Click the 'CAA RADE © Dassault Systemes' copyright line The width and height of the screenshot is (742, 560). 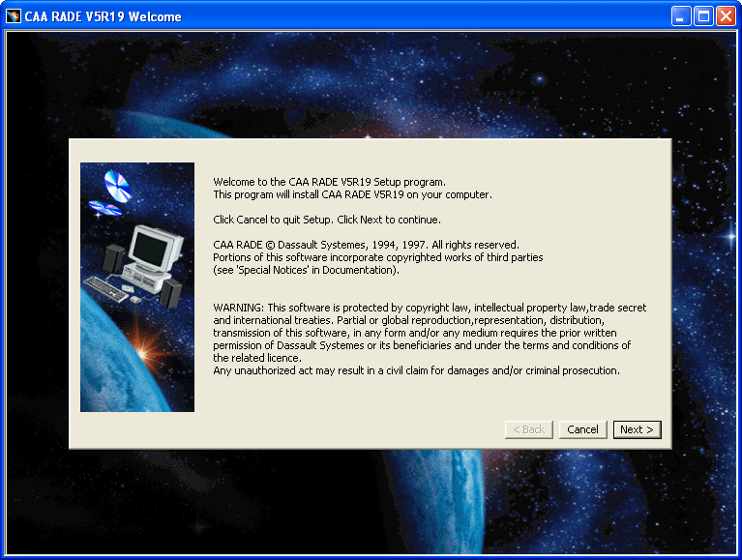[366, 245]
